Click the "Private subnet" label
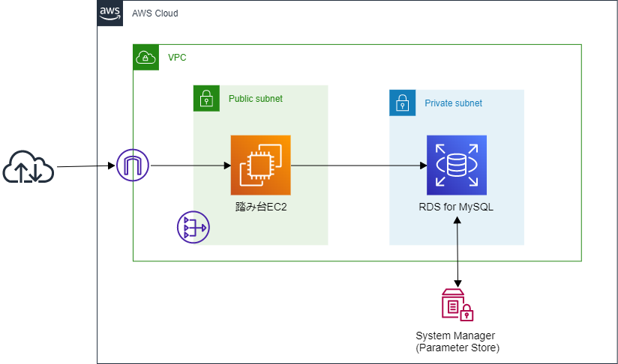618x364 pixels. click(x=453, y=103)
